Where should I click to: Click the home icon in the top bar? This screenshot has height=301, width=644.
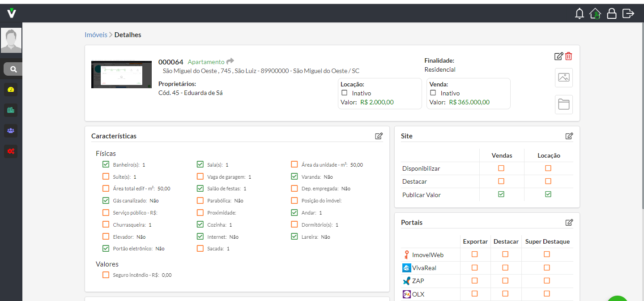tap(595, 13)
